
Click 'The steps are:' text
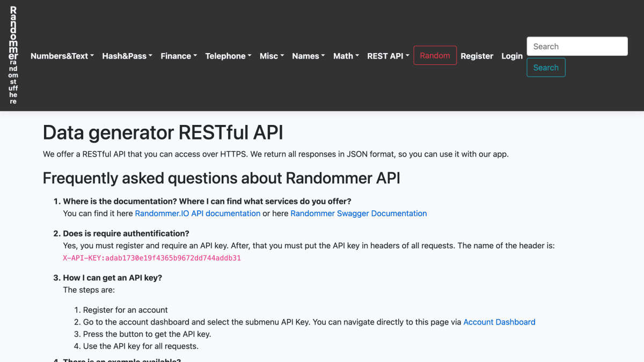click(89, 290)
